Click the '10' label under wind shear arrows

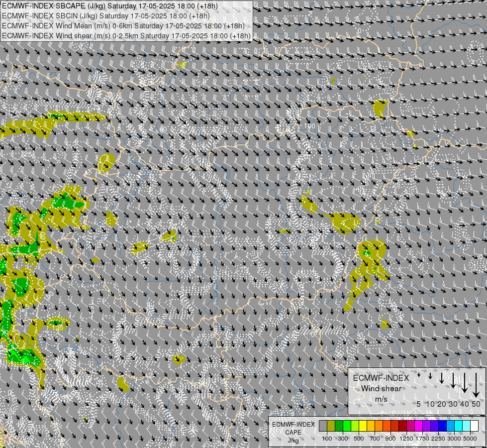click(430, 404)
